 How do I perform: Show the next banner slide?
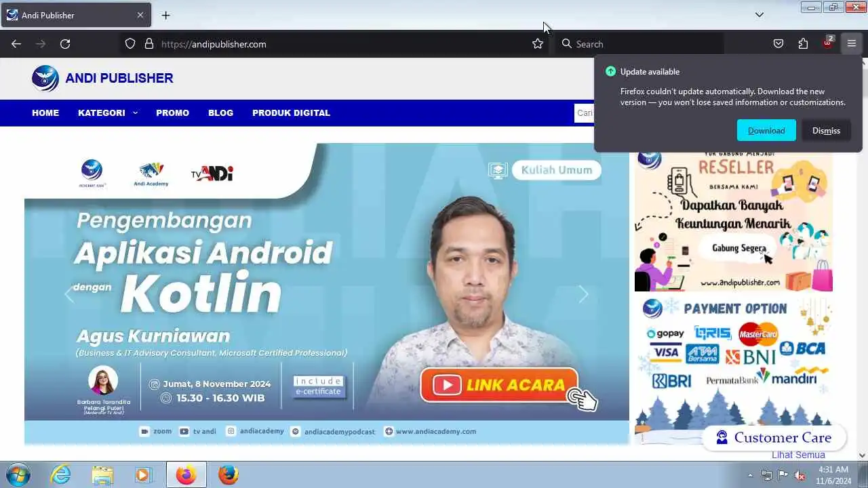pos(584,294)
